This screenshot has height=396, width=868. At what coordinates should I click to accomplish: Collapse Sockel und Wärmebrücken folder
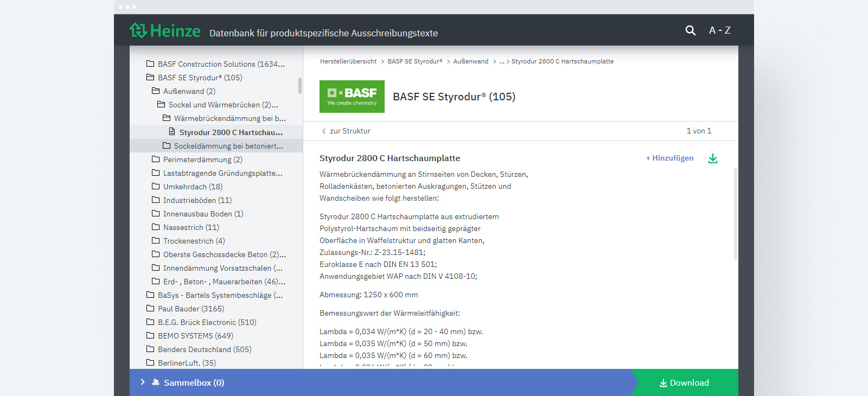coord(218,105)
